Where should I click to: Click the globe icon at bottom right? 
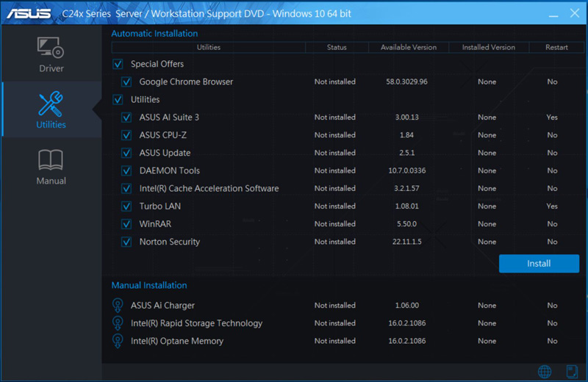pyautogui.click(x=545, y=372)
